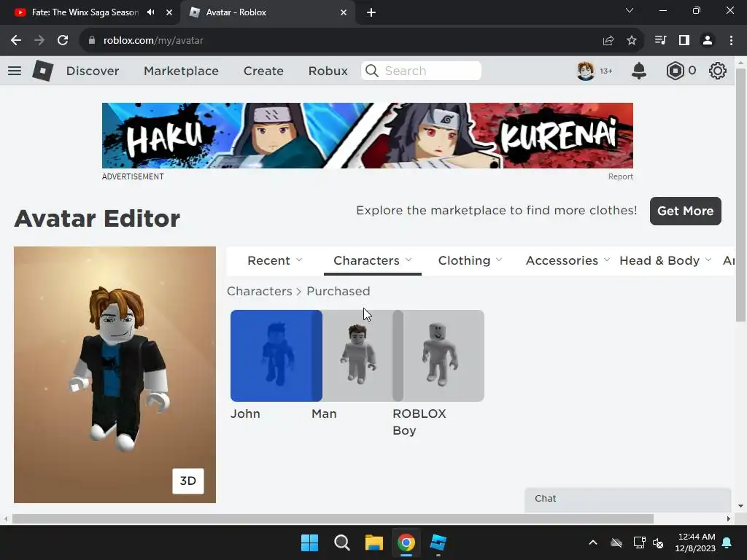Open Chrome's three-dot menu
This screenshot has width=747, height=560.
731,41
